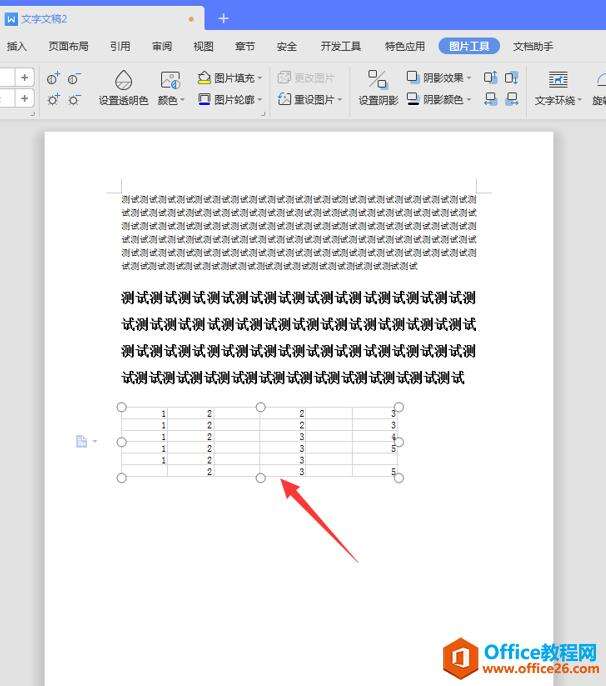Screen dimensions: 606x686
Task: Click the increase brightness sun icon
Action: click(53, 99)
